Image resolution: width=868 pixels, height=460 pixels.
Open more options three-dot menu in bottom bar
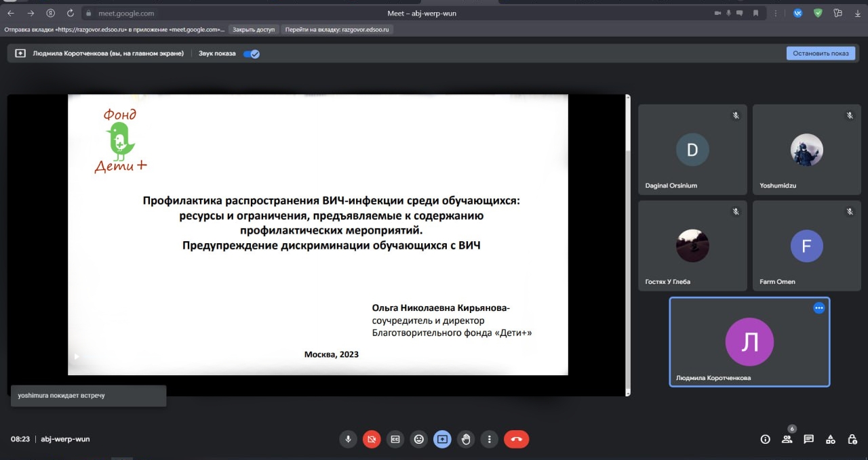coord(490,439)
